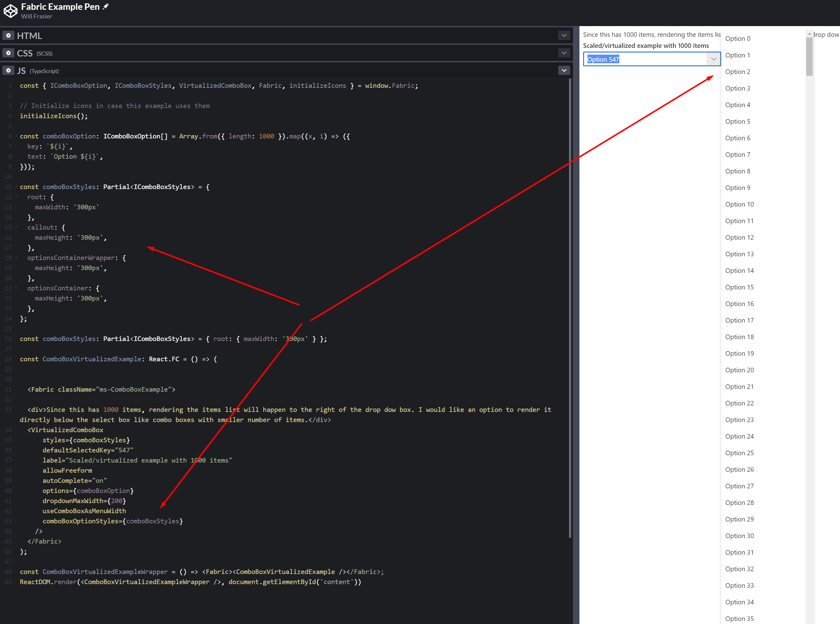Open the JS panel settings gear
Screen dimensions: 840x624
click(8, 71)
